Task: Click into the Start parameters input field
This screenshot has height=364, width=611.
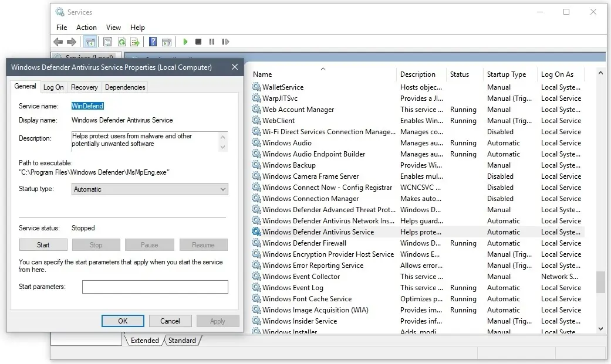Action: 155,287
